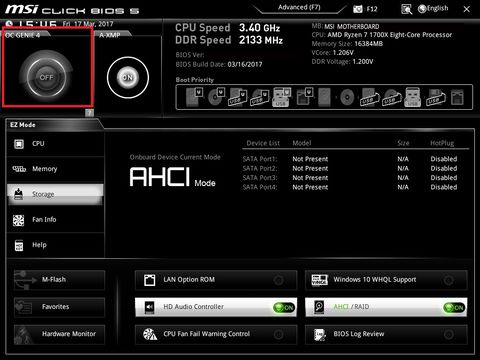The height and width of the screenshot is (360, 480).
Task: Click the date Fri 17 Mar, 2017
Action: (88, 24)
